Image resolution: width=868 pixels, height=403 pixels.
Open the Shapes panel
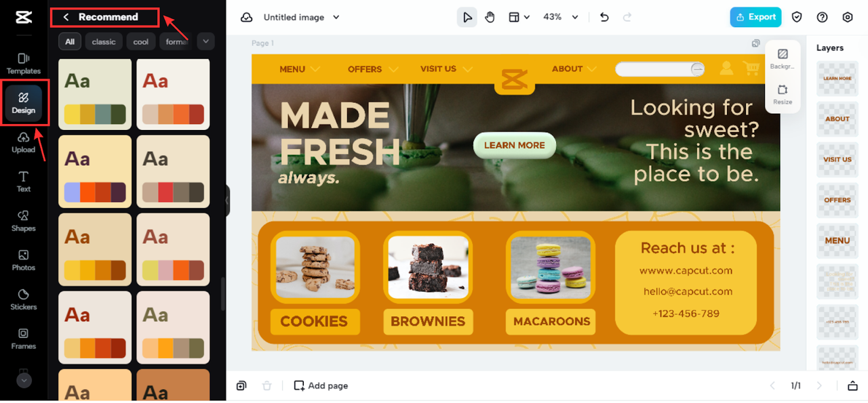point(24,221)
